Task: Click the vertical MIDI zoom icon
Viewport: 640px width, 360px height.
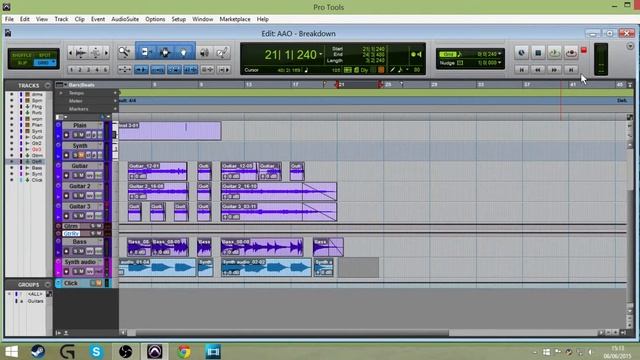Action: click(x=96, y=53)
